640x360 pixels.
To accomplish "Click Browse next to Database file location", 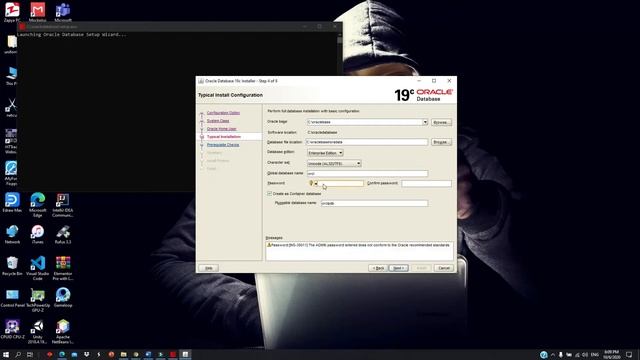I will click(441, 142).
